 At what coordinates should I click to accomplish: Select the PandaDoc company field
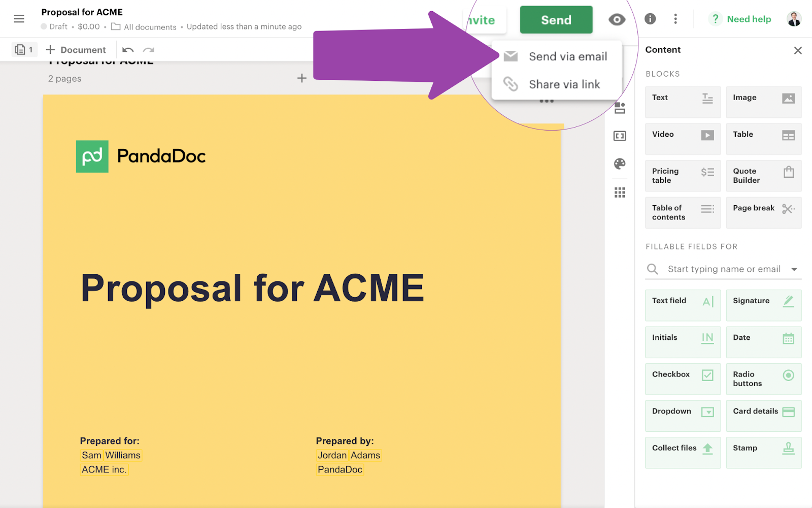pos(340,469)
